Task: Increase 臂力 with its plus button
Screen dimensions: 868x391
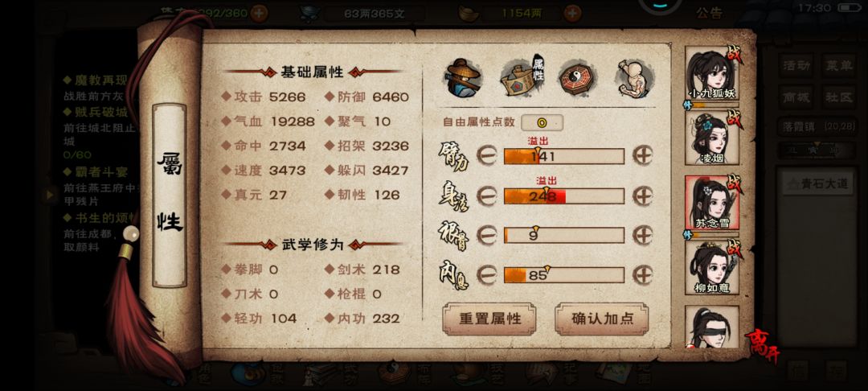Action: click(x=643, y=156)
